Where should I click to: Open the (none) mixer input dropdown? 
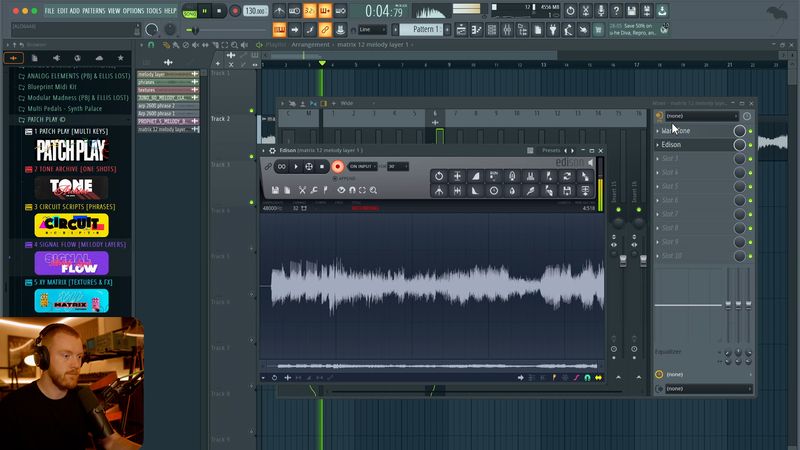tap(701, 116)
